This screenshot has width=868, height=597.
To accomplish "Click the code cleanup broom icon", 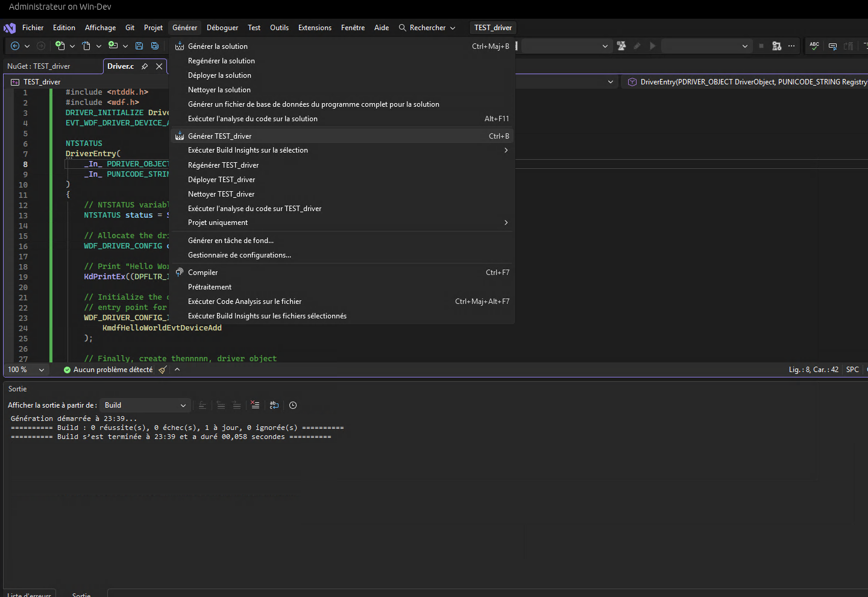I will [x=163, y=370].
